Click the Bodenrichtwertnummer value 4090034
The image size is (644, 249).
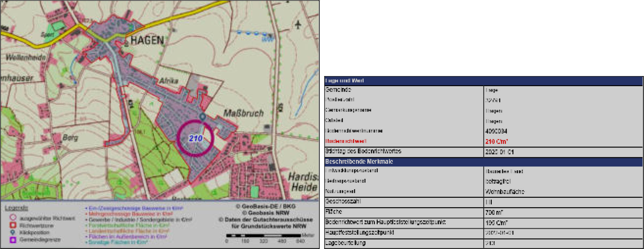pos(496,131)
